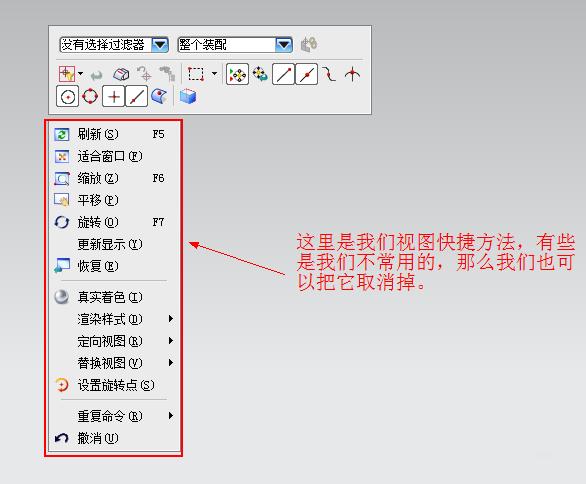Enable the Quadrant Point snap icon
The width and height of the screenshot is (586, 484).
[90, 96]
